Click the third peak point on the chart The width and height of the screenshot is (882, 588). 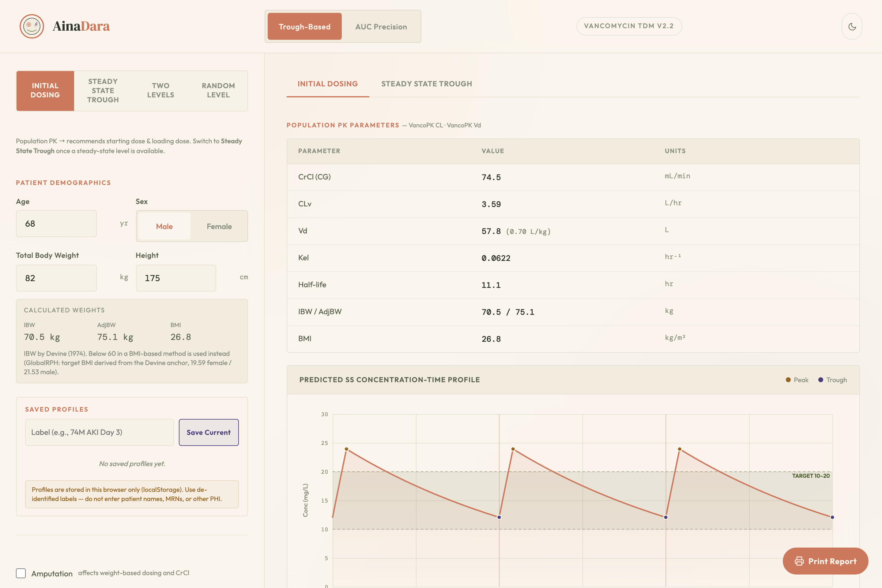click(680, 449)
